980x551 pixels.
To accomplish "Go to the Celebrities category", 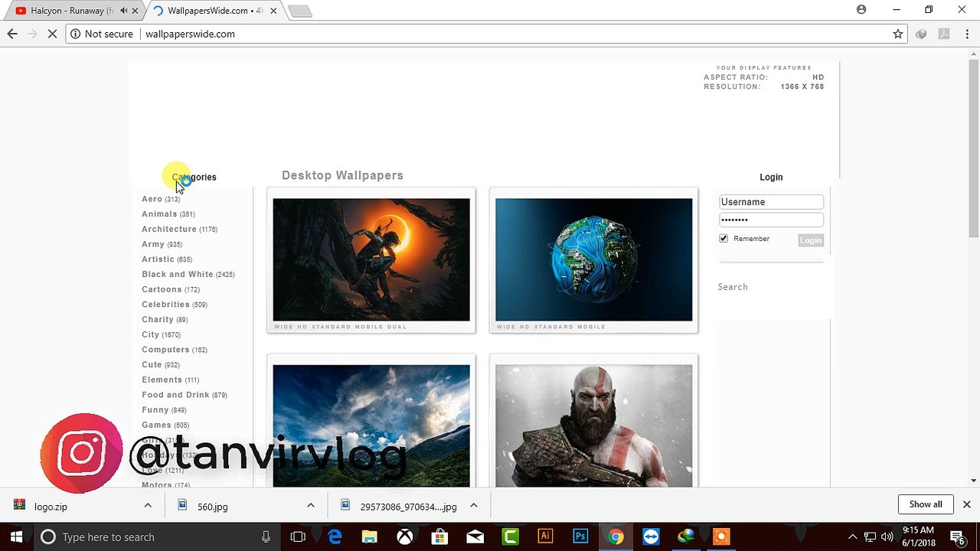I will click(x=165, y=304).
